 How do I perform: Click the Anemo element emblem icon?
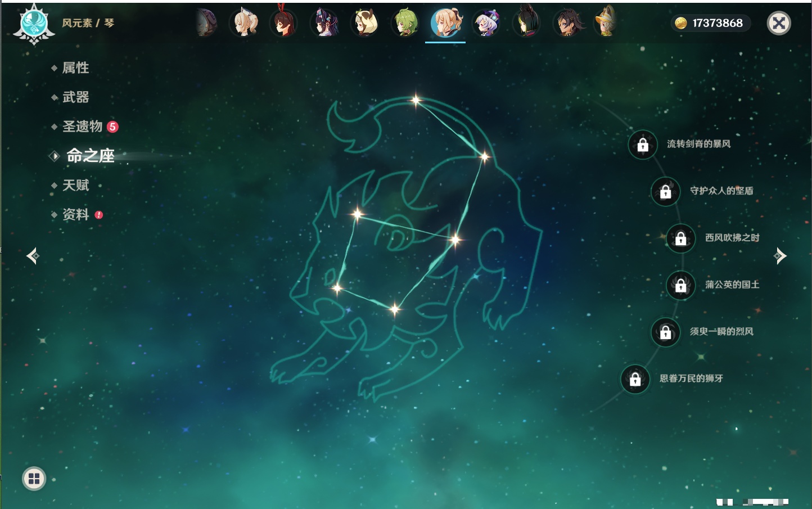pyautogui.click(x=34, y=24)
